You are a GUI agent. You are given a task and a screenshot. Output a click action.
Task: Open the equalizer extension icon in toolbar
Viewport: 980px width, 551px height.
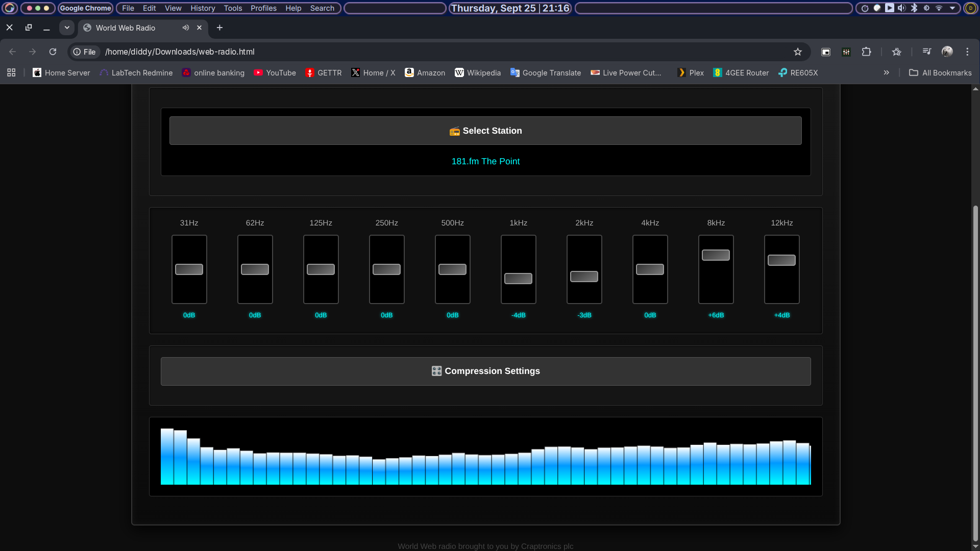click(x=846, y=52)
